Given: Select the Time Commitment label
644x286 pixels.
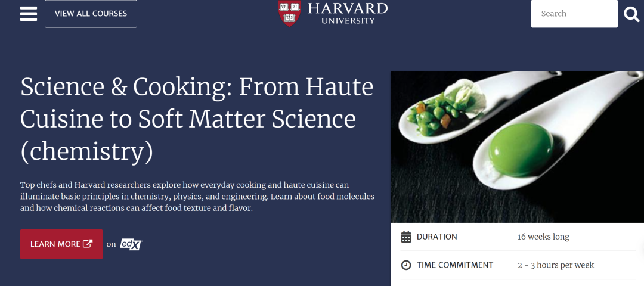Looking at the screenshot, I should click(x=455, y=265).
